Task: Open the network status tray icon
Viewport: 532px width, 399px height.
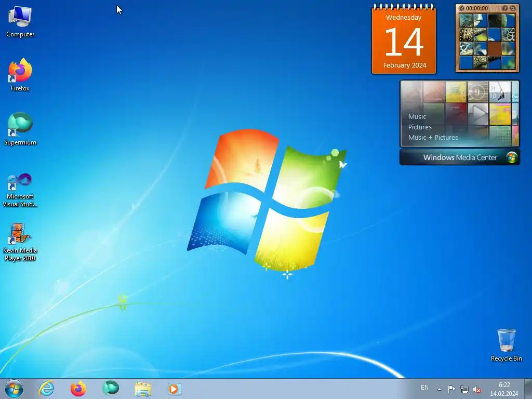Action: pyautogui.click(x=464, y=389)
